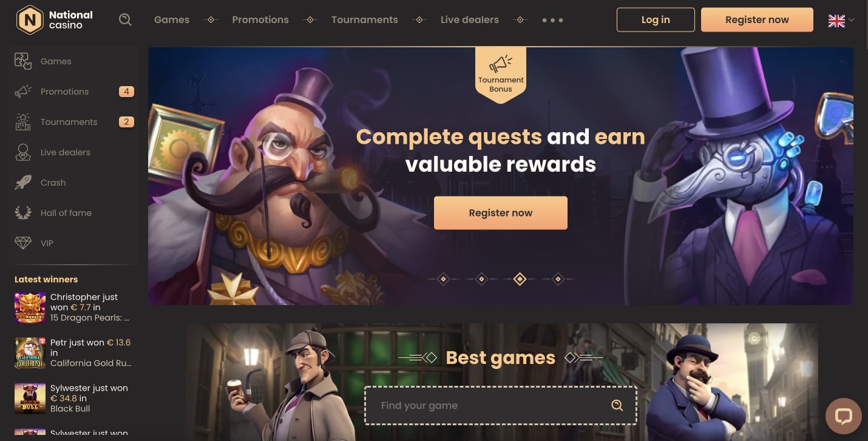Viewport: 868px width, 441px height.
Task: Expand the three-dots more menu
Action: pos(552,20)
